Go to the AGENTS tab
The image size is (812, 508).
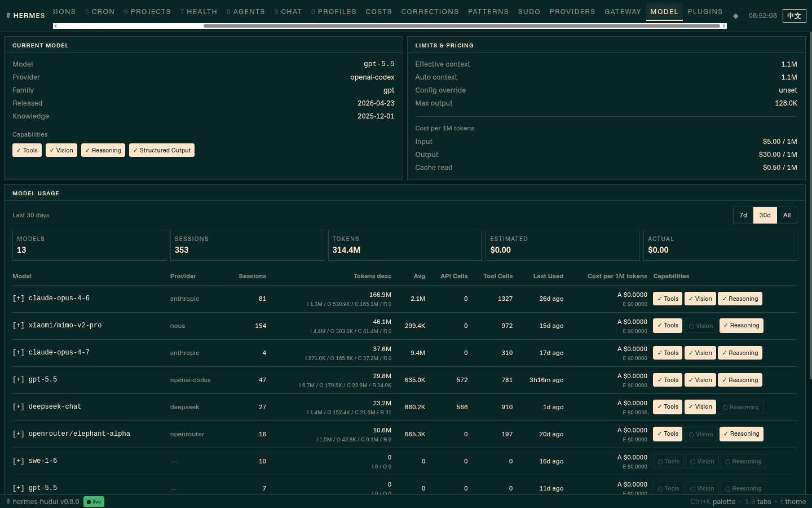coord(246,12)
